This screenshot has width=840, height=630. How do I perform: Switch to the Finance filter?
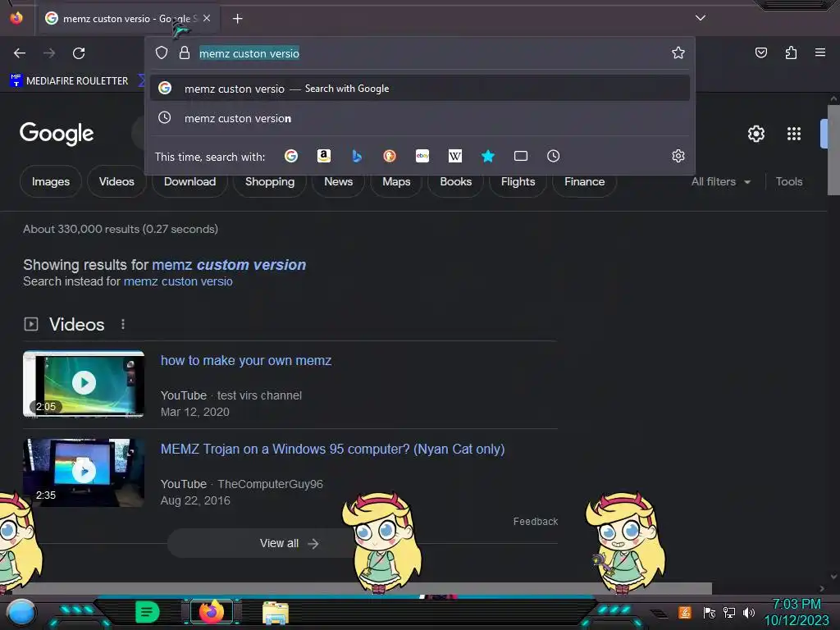click(584, 181)
